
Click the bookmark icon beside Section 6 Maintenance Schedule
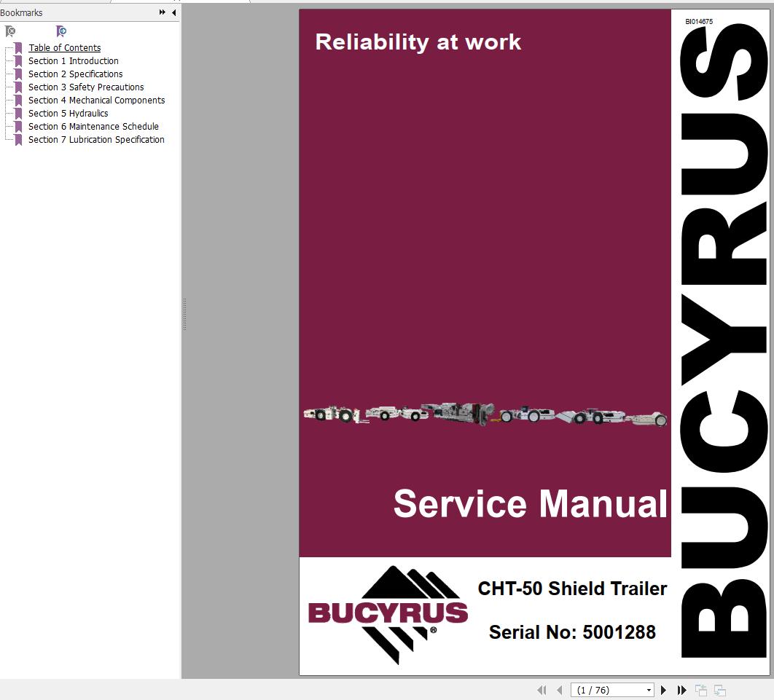tap(18, 127)
